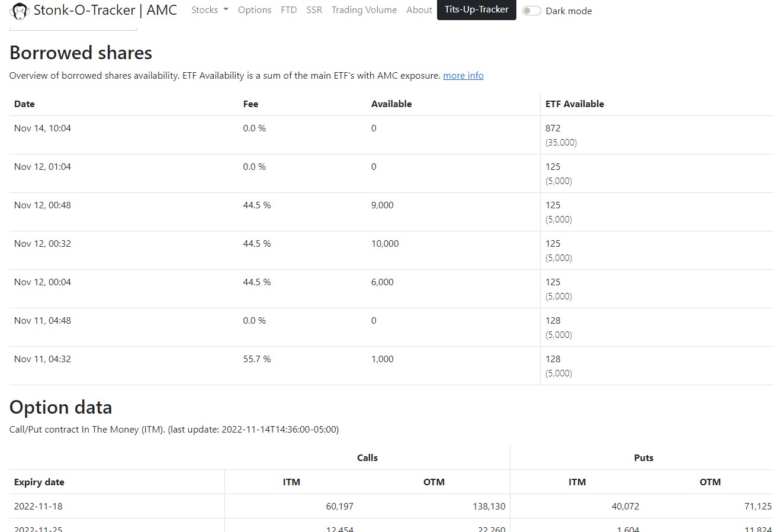Open the Stonk-O-Tracker | AMC home link
Screen dimensions: 774x532
(x=94, y=10)
